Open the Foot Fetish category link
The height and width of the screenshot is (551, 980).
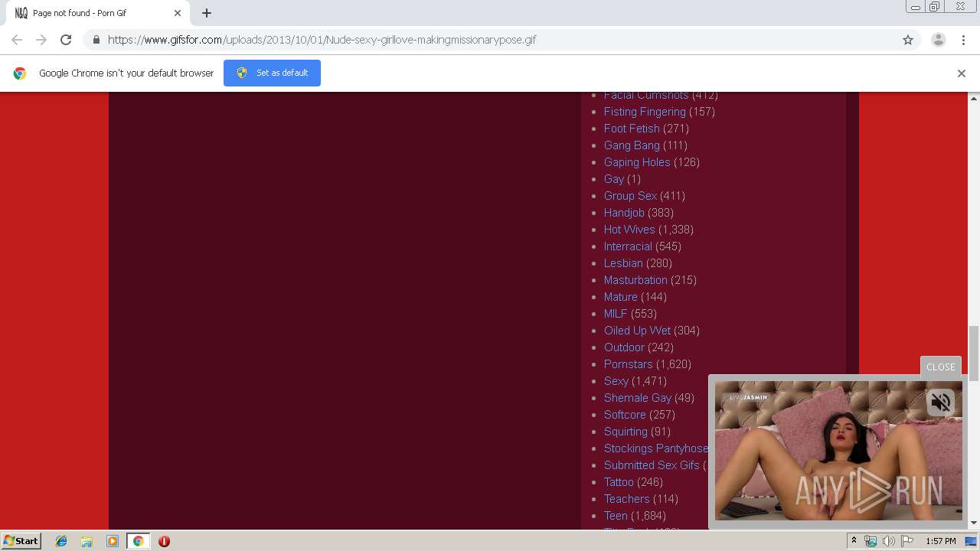[632, 129]
